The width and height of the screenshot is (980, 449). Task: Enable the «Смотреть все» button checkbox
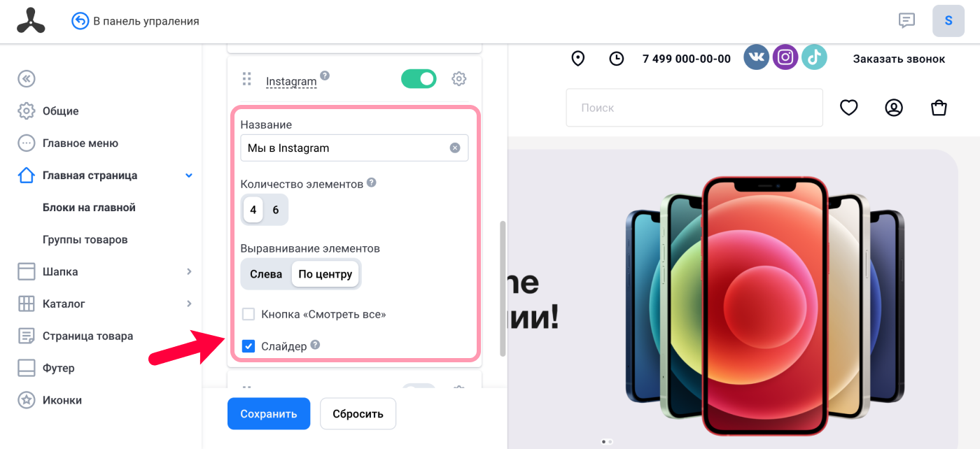248,314
